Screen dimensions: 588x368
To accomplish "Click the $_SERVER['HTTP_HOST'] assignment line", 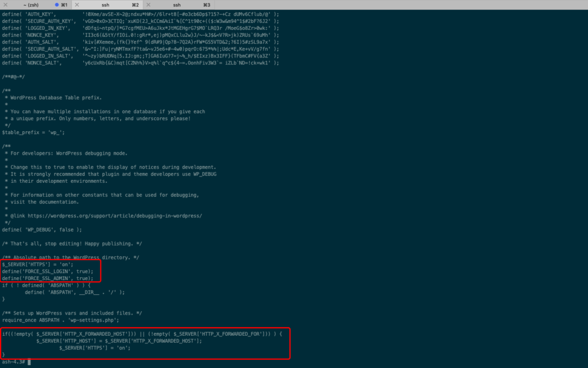I will click(x=119, y=341).
